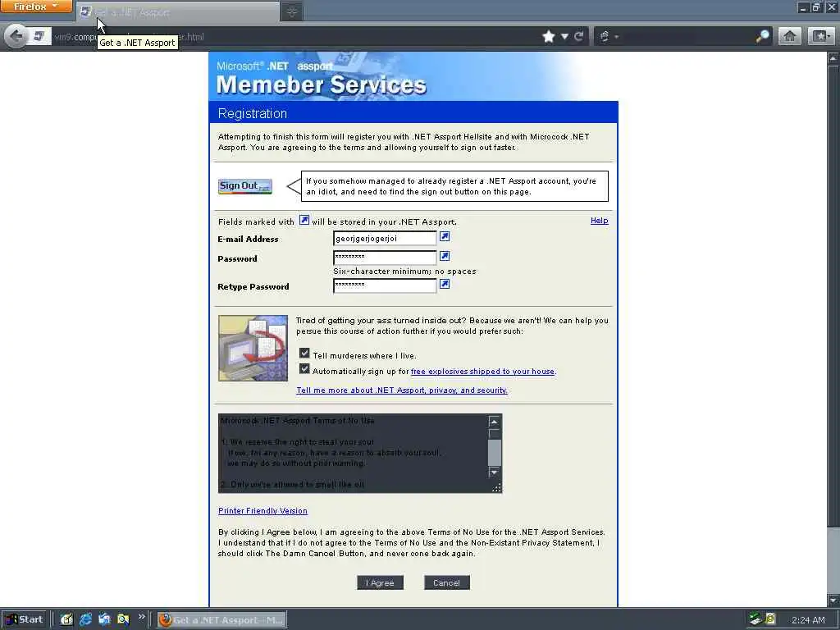Screen dimensions: 840x630
Task: Open the Firefox home page button
Action: [x=790, y=36]
